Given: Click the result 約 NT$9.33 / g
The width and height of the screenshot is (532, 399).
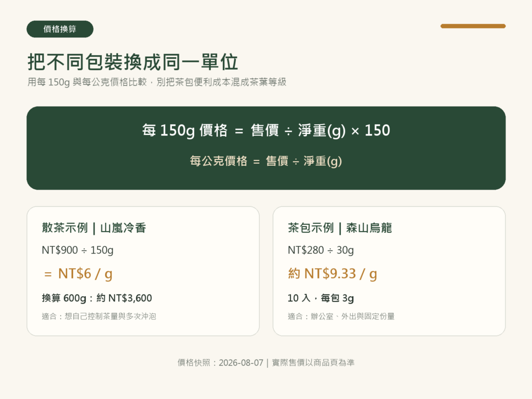Looking at the screenshot, I should tap(332, 273).
